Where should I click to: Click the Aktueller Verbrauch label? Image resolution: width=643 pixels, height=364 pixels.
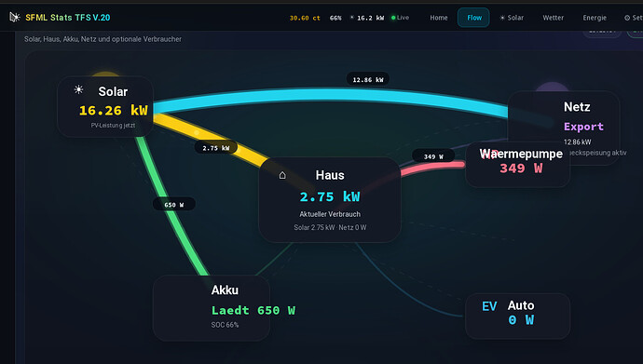[330, 214]
